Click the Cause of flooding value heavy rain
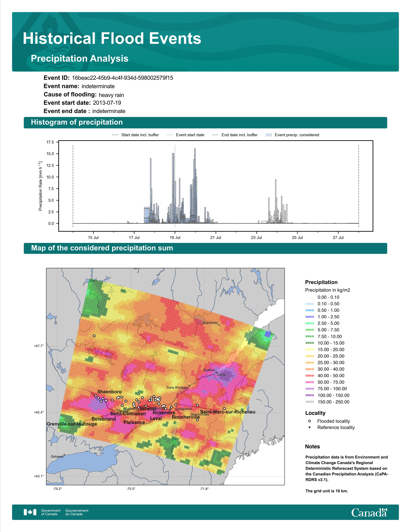411x532 pixels. 111,95
